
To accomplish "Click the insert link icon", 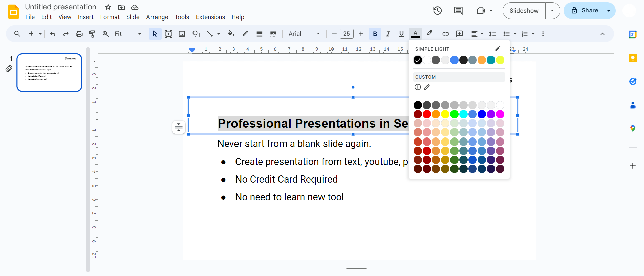I will point(446,34).
